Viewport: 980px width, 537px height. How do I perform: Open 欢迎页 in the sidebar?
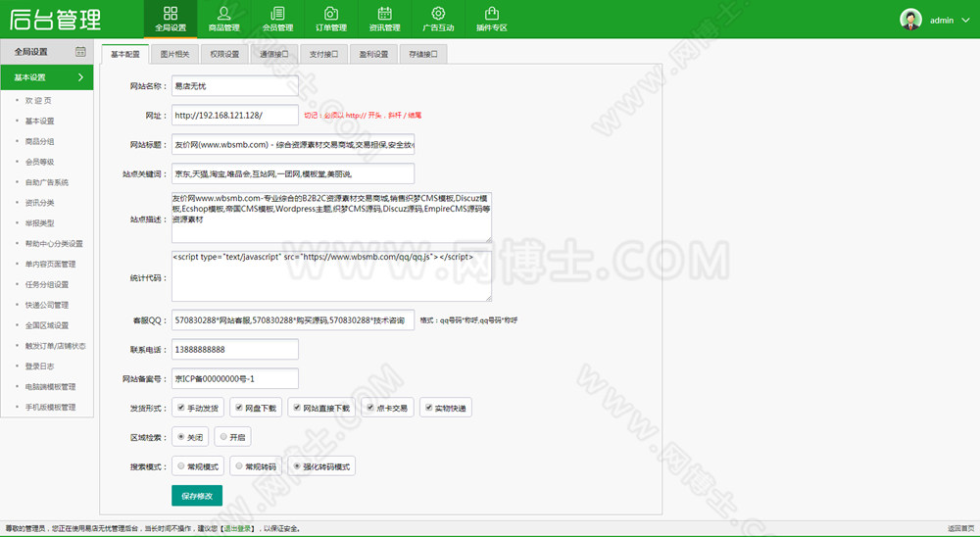click(38, 101)
